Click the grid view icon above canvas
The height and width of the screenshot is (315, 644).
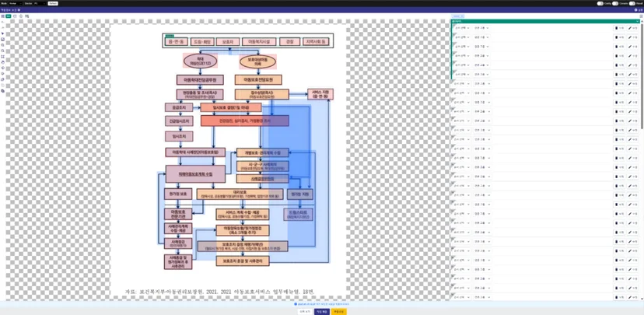click(x=3, y=16)
